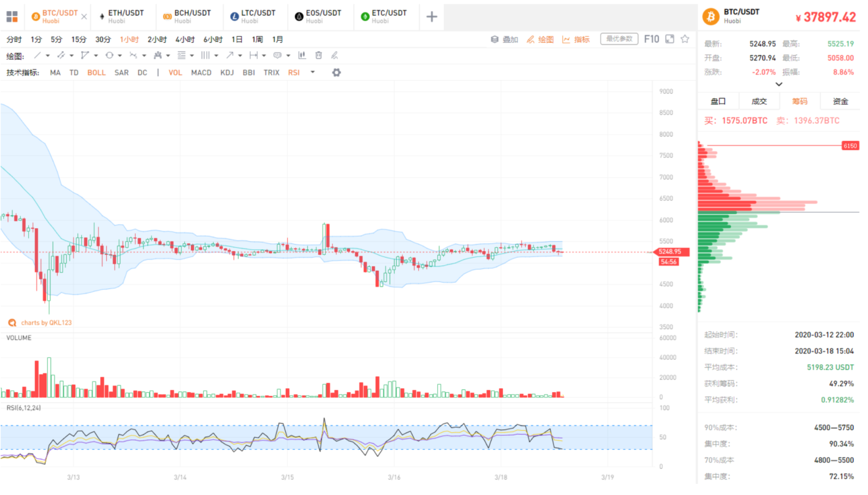Open Fibonacci tool dropdown arrow

(192, 56)
